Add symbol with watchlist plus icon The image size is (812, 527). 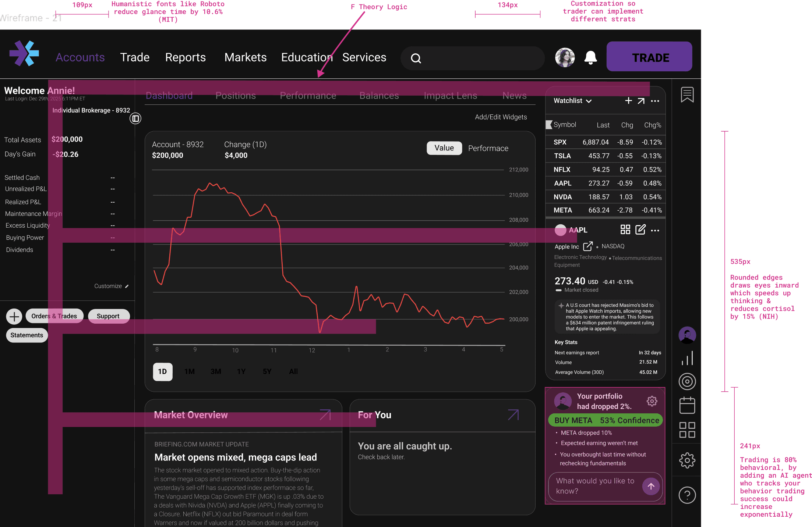pyautogui.click(x=628, y=101)
